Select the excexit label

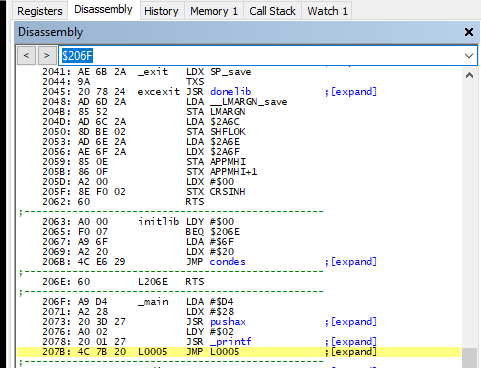point(159,92)
